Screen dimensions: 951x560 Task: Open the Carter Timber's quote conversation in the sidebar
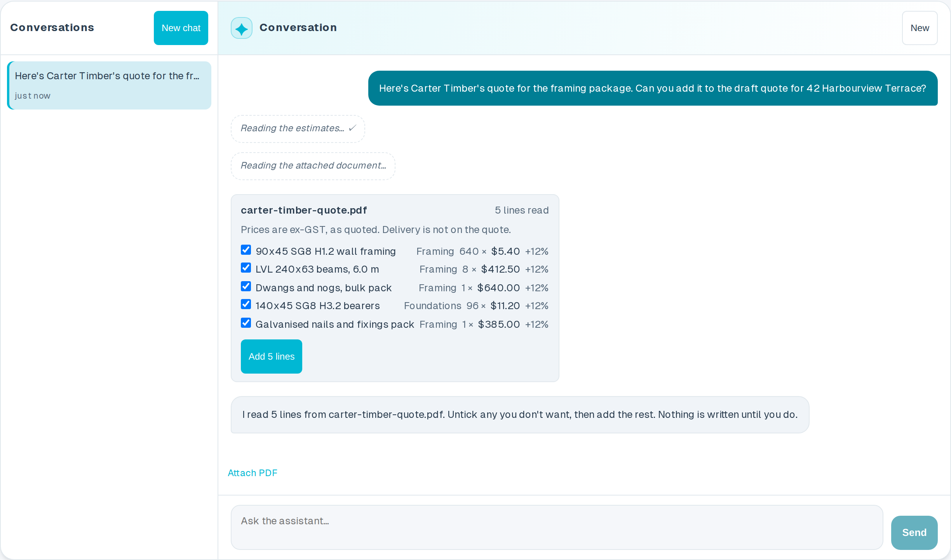(x=109, y=85)
